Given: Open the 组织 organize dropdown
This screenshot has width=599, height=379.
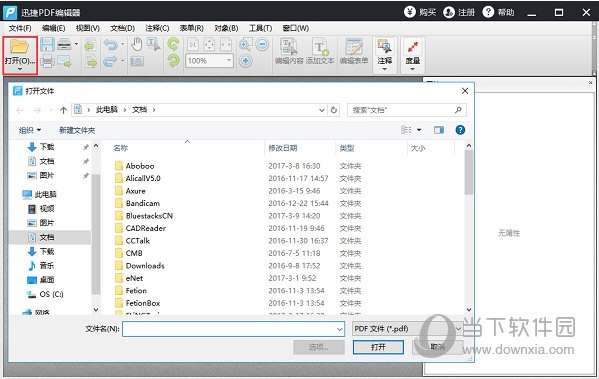Looking at the screenshot, I should (30, 130).
